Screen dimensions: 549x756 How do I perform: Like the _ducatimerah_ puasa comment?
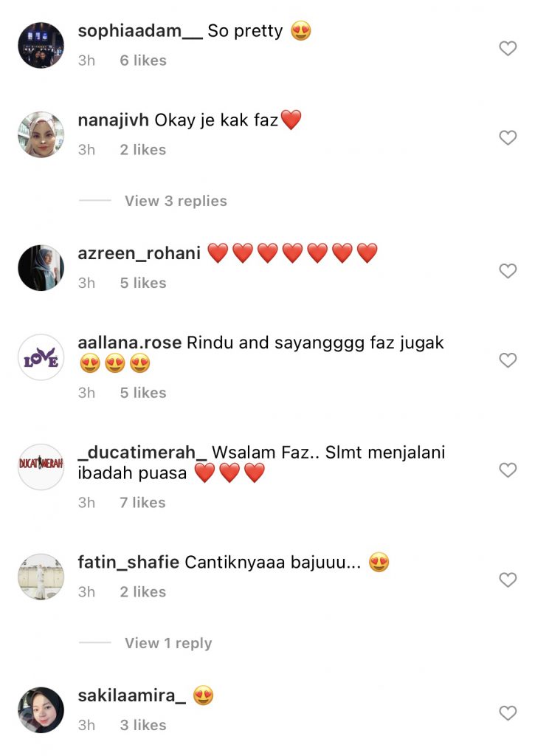pyautogui.click(x=508, y=470)
